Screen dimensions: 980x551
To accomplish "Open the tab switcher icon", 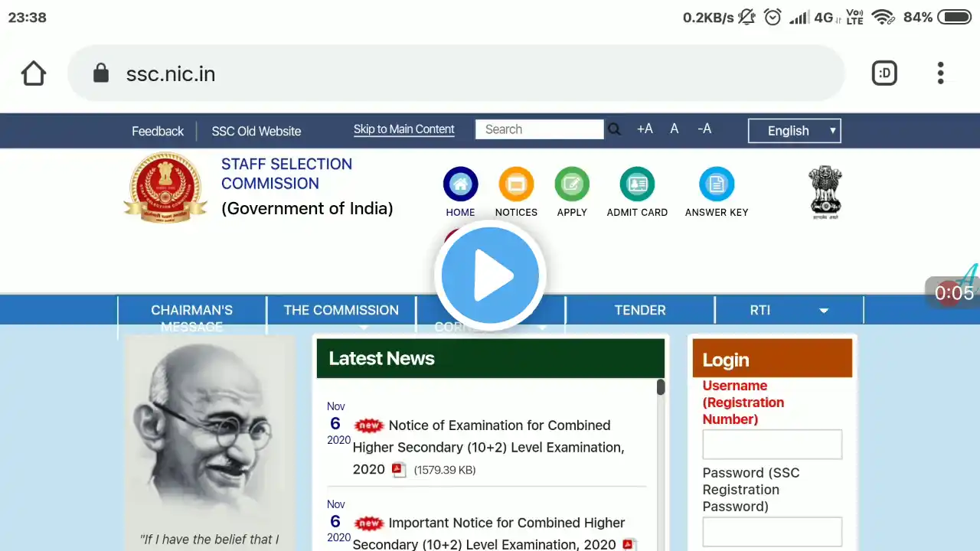I will pos(884,73).
